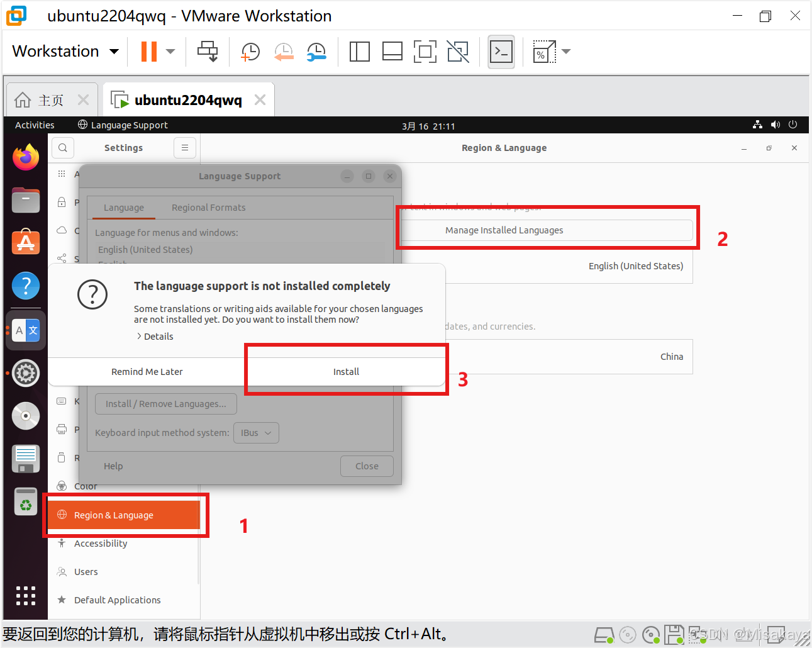Screen dimensions: 812x648
Task: Select Color in Settings sidebar
Action: pyautogui.click(x=124, y=486)
